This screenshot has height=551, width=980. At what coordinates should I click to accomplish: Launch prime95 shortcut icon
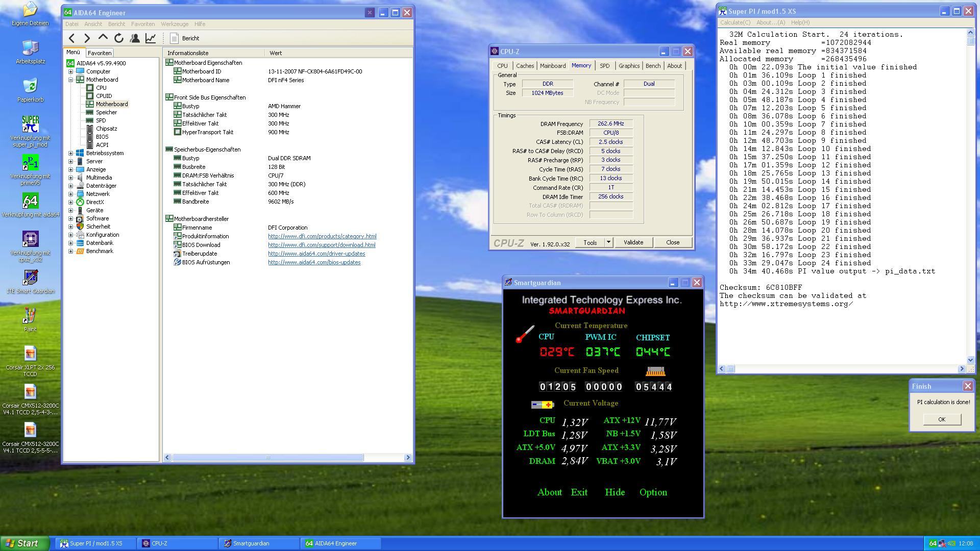point(30,169)
